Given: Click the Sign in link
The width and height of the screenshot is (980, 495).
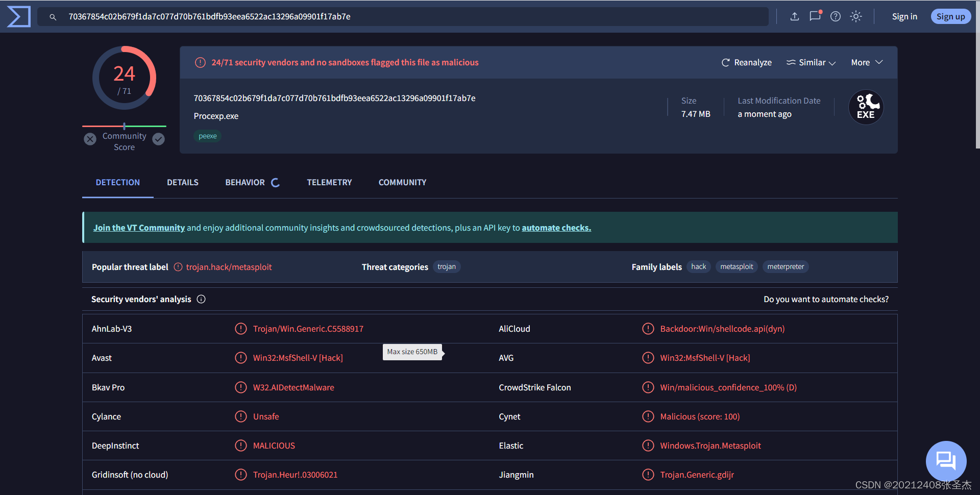Looking at the screenshot, I should (904, 16).
